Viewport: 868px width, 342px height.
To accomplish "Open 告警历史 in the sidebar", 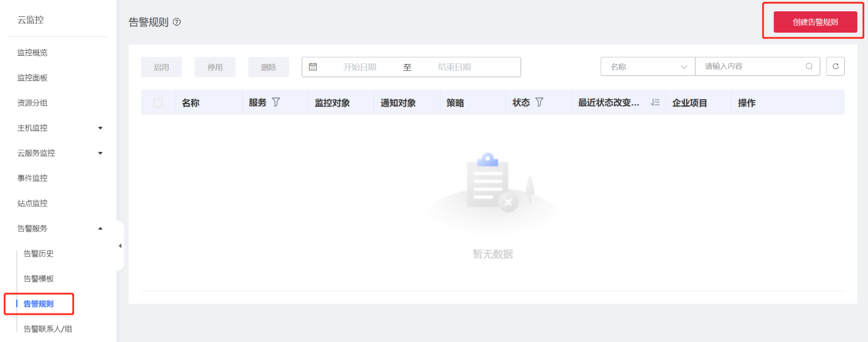I will tap(39, 254).
